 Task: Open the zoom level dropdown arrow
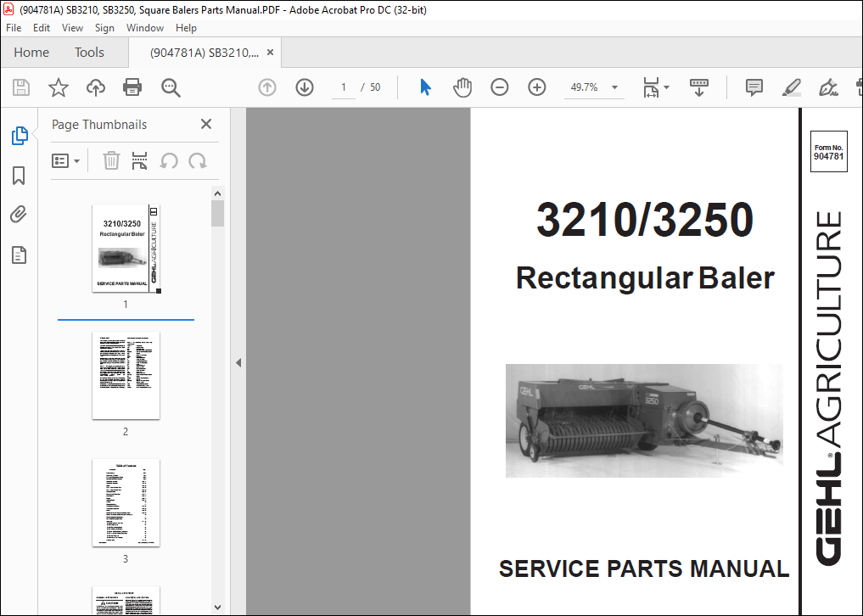click(x=614, y=87)
